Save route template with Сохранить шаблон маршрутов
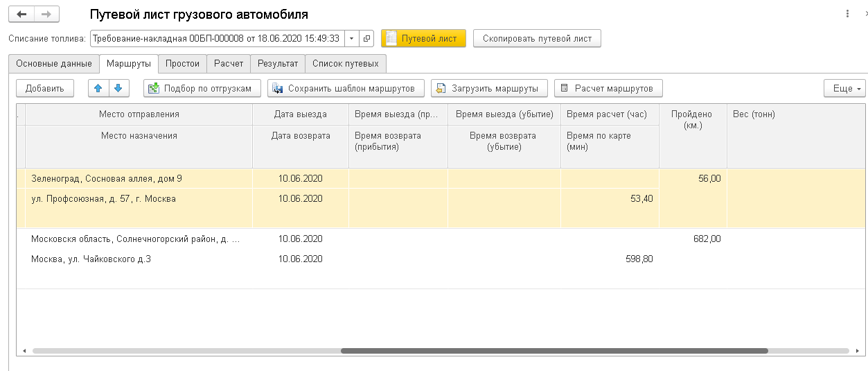The width and height of the screenshot is (868, 371). (345, 88)
